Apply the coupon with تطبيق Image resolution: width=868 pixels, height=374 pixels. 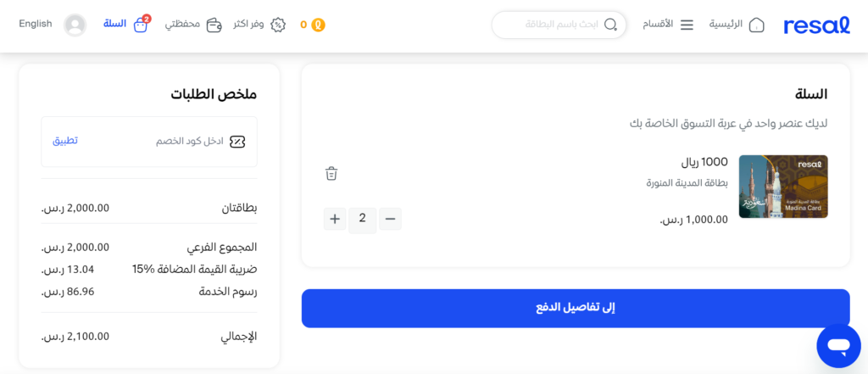(65, 141)
